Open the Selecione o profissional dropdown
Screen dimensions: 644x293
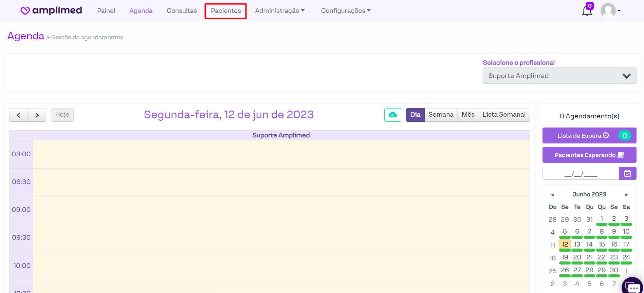point(559,76)
